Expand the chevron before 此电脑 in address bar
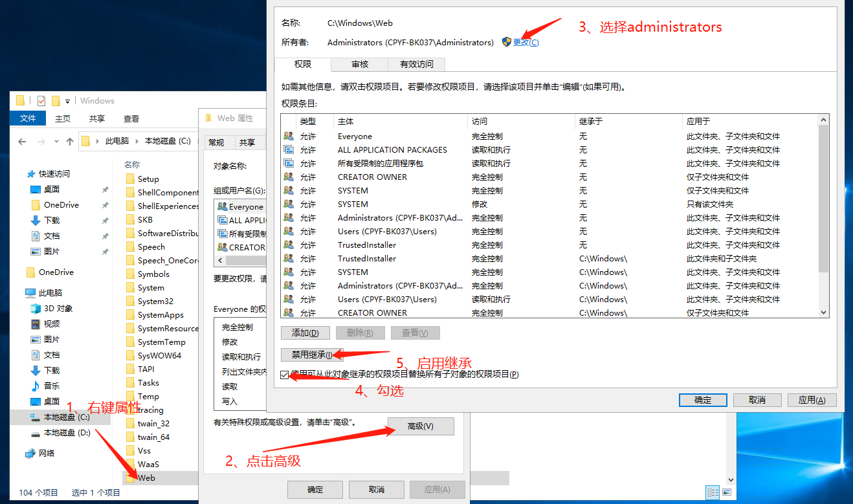Viewport: 853px width, 504px height. point(98,142)
